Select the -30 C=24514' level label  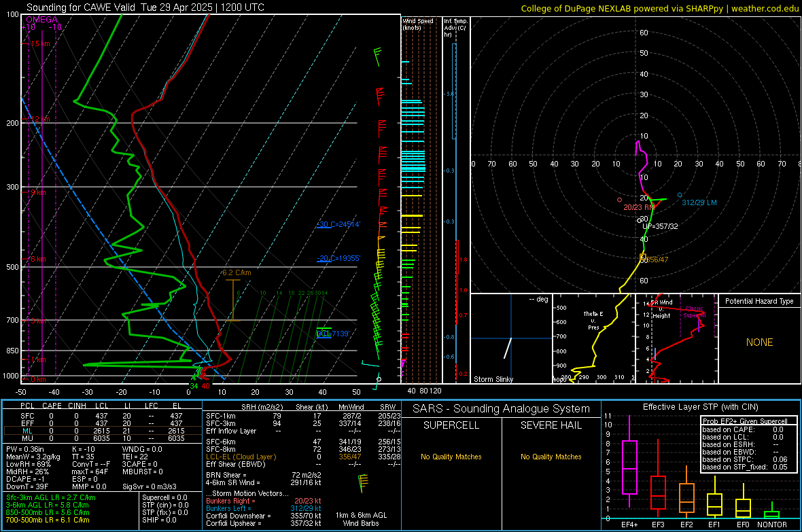pos(338,224)
